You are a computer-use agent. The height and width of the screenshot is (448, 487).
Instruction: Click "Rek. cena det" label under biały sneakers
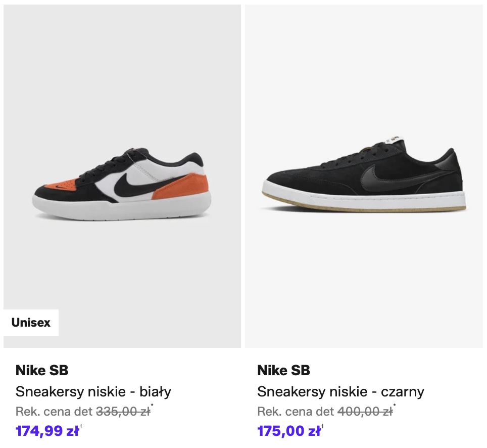[x=54, y=412]
